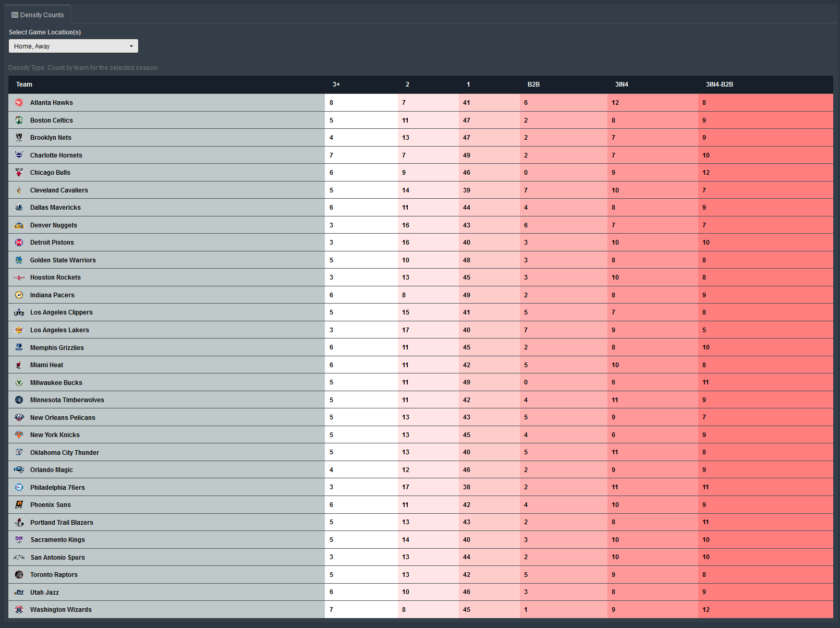840x628 pixels.
Task: Select the Milwaukee Bucks team name
Action: pos(56,383)
